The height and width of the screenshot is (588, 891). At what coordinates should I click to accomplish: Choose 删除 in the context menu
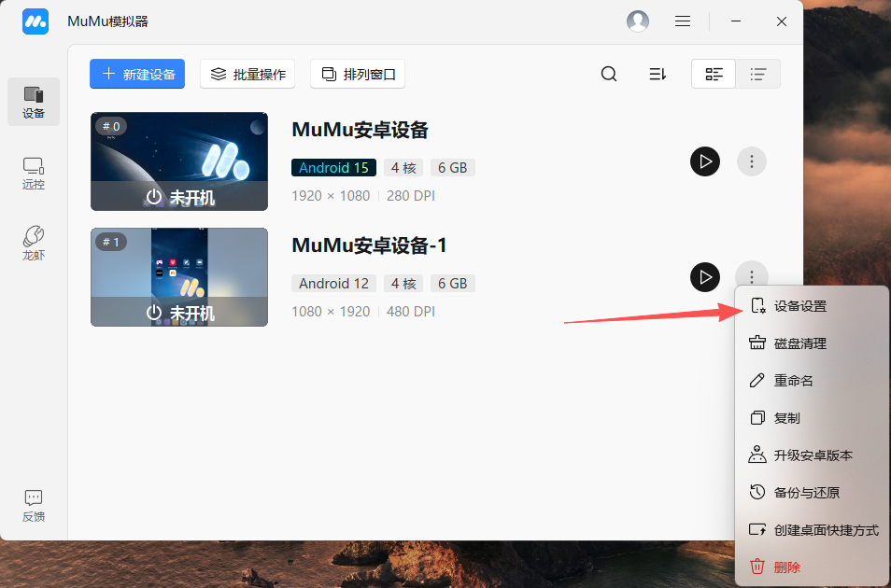(x=812, y=567)
